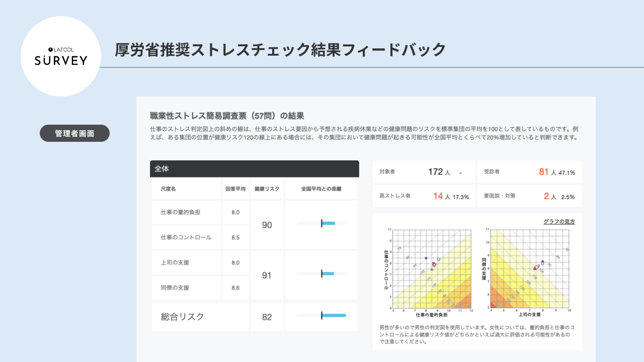The image size is (644, 362).
Task: Select the 全体 header tab
Action: click(254, 169)
